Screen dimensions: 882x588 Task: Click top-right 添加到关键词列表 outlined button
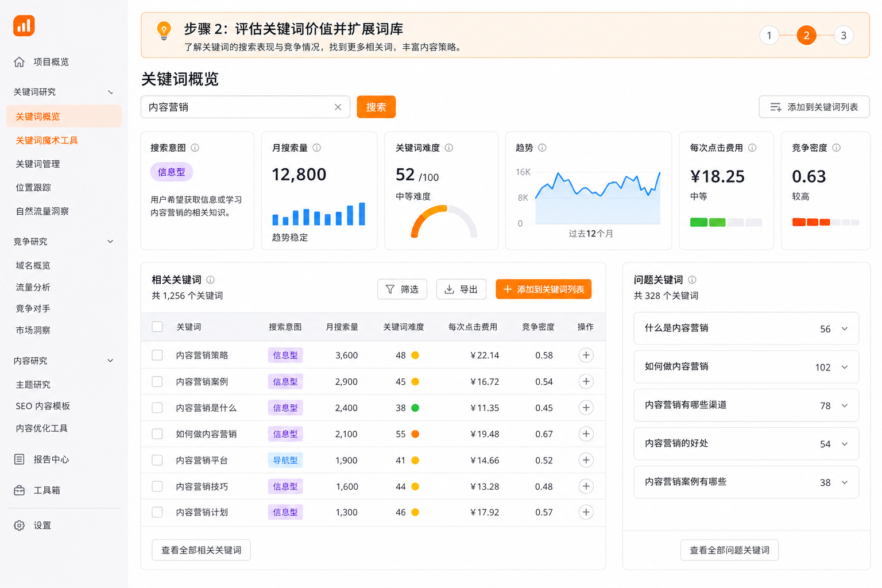click(x=814, y=107)
